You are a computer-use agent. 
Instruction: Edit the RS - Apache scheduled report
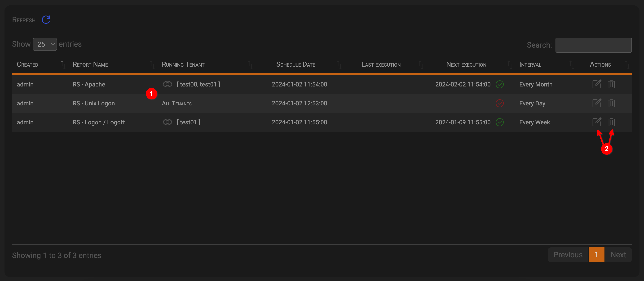coord(597,84)
